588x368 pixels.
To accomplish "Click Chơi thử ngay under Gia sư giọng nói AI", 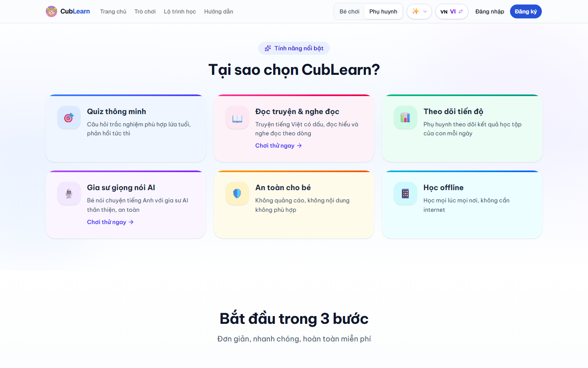I will pos(110,222).
